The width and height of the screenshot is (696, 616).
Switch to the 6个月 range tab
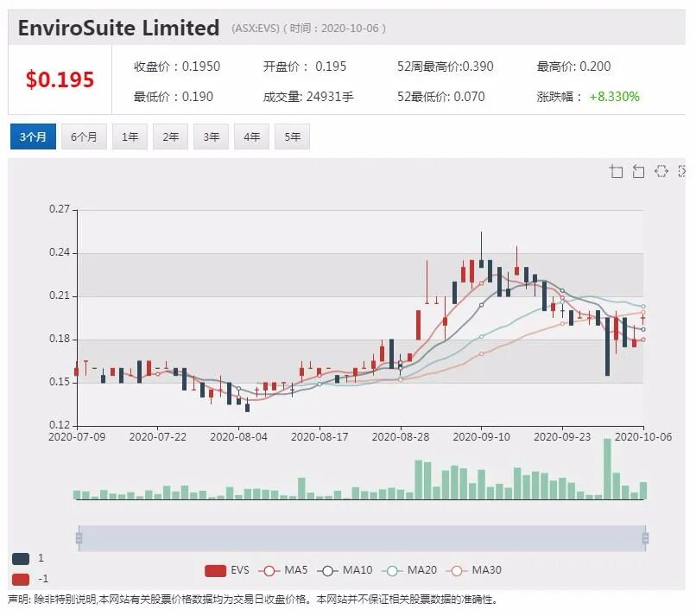[x=84, y=137]
